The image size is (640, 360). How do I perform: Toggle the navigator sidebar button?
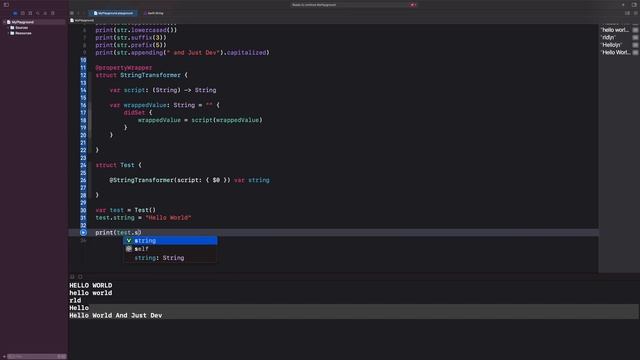click(6, 5)
